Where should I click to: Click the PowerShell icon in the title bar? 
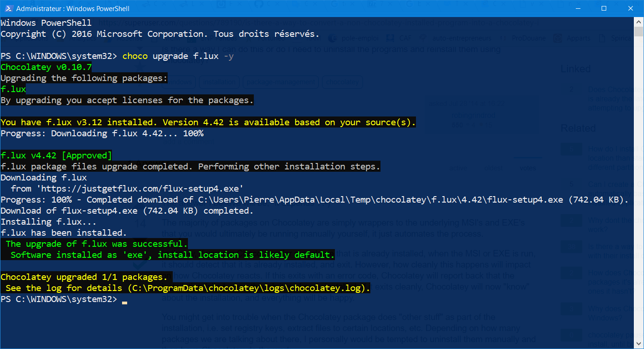(x=8, y=9)
